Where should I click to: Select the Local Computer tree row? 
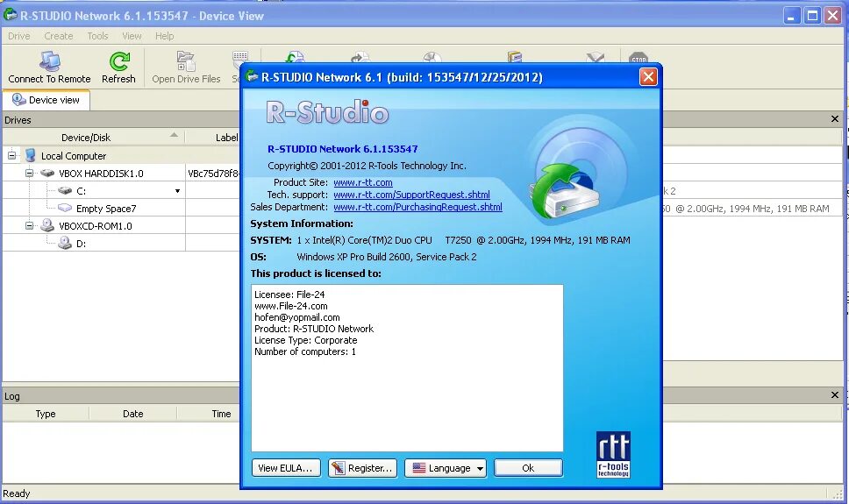point(74,156)
